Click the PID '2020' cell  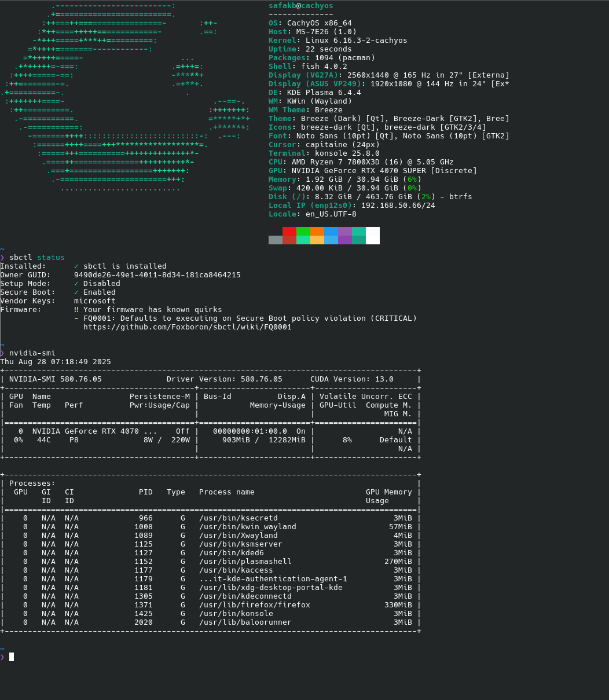coord(144,622)
